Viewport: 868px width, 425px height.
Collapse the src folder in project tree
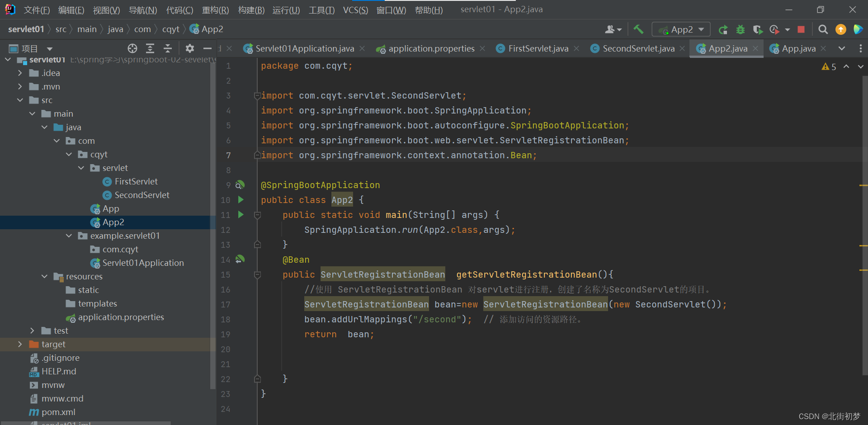(x=20, y=100)
